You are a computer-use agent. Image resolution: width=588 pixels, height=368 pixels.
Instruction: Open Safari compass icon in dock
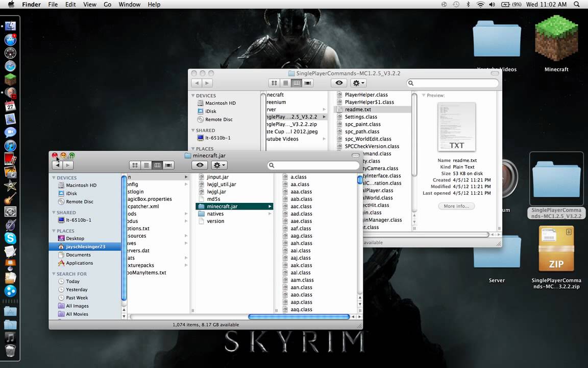[x=10, y=66]
